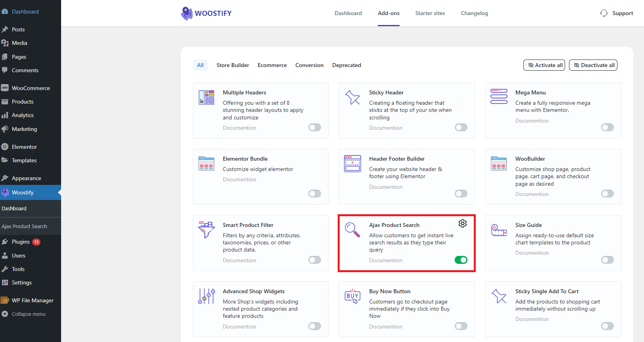644x342 pixels.
Task: Click the Comments bubble icon in sidebar
Action: (x=5, y=70)
